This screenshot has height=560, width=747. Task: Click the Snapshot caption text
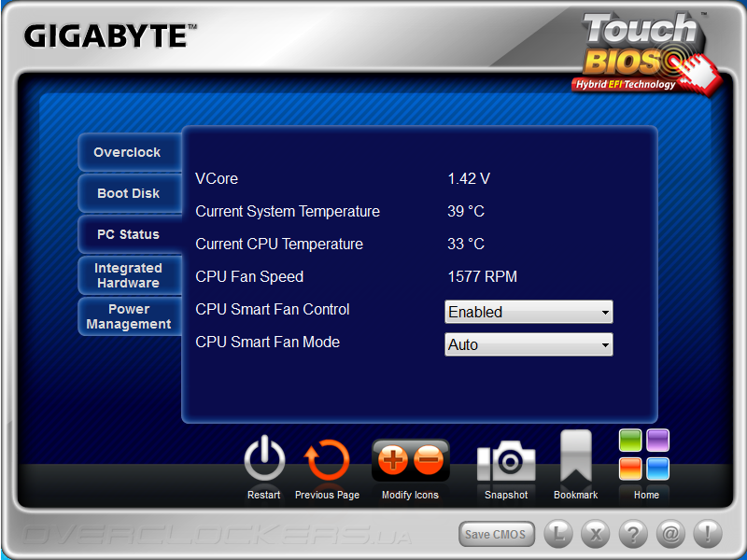click(x=506, y=496)
